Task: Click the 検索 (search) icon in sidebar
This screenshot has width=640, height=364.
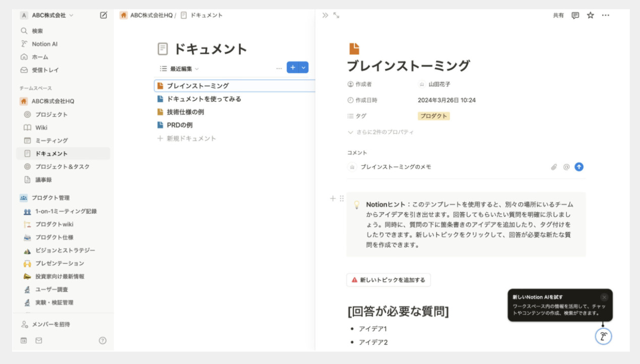Action: pos(24,30)
